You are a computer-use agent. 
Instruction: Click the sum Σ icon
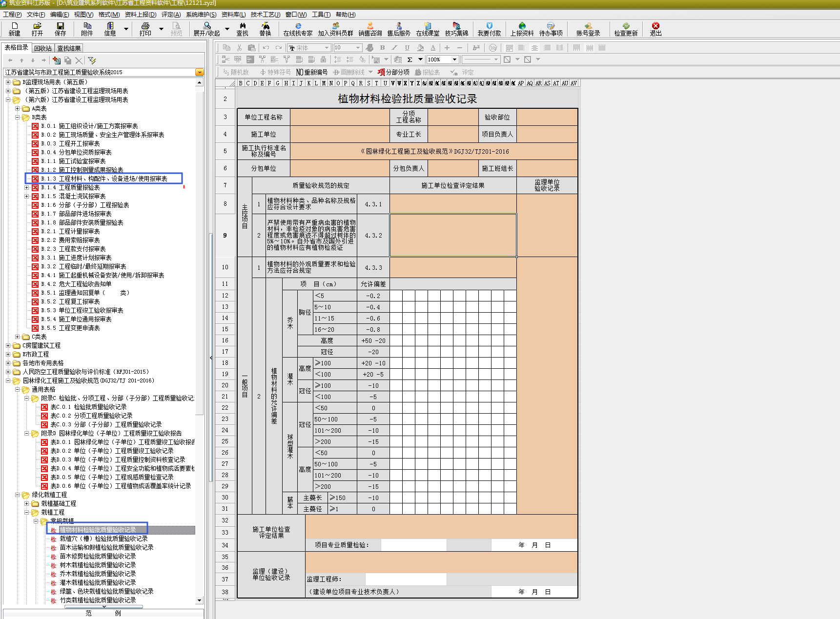[410, 60]
